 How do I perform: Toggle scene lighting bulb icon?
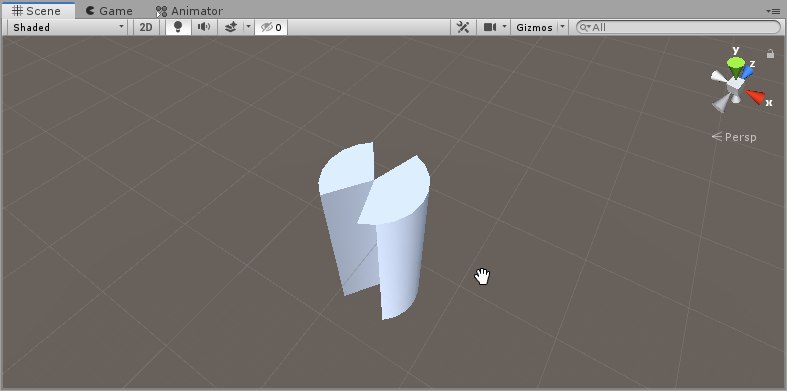(x=178, y=27)
